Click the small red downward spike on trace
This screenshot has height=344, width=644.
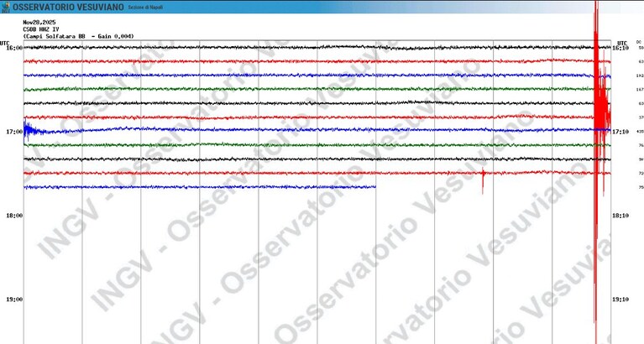(483, 180)
